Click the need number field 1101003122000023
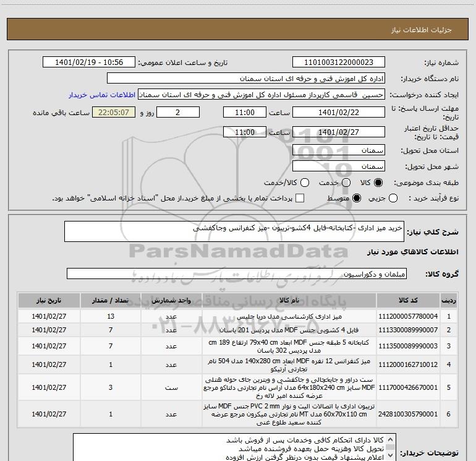The width and height of the screenshot is (476, 461). point(339,62)
